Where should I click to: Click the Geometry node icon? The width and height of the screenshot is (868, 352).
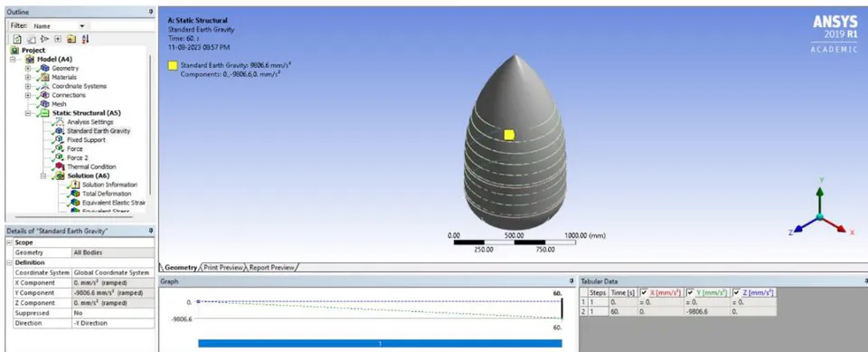44,68
